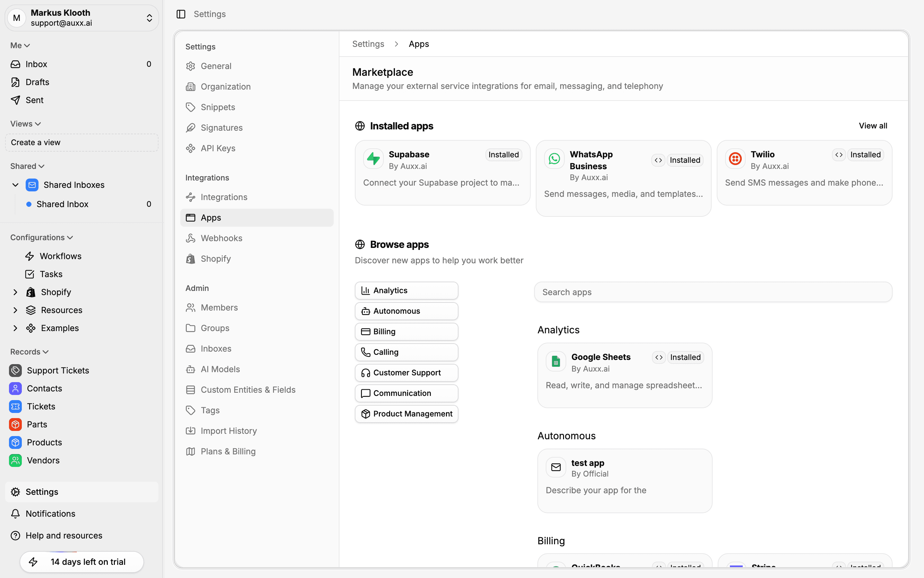This screenshot has width=924, height=578.
Task: Filter apps by Billing category
Action: coord(406,331)
